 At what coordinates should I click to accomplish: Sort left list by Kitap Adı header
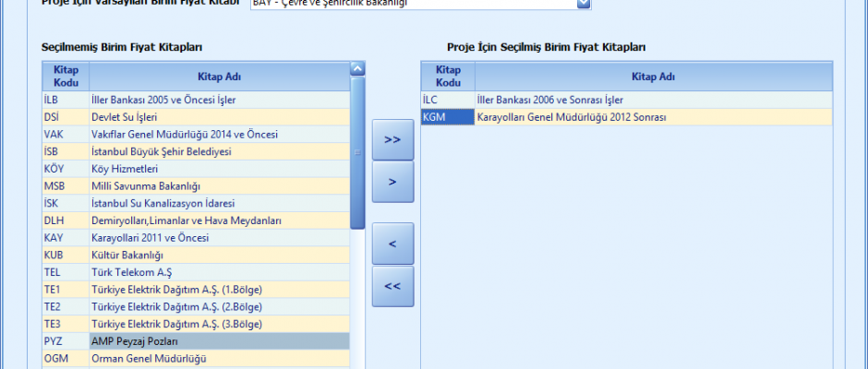pos(219,77)
